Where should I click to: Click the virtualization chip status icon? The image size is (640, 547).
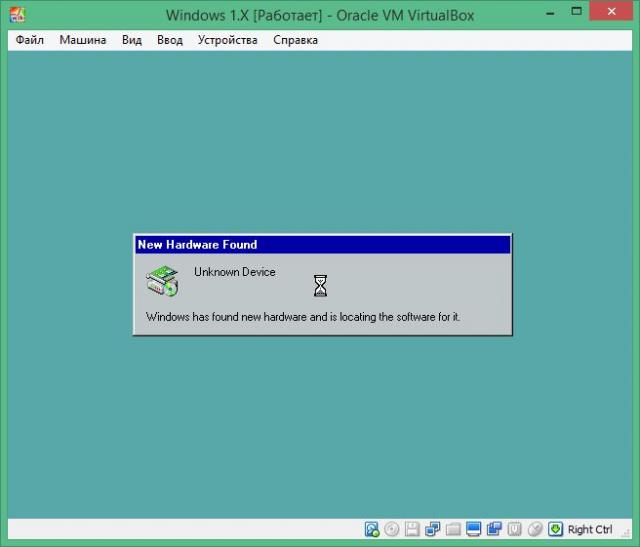tap(514, 529)
